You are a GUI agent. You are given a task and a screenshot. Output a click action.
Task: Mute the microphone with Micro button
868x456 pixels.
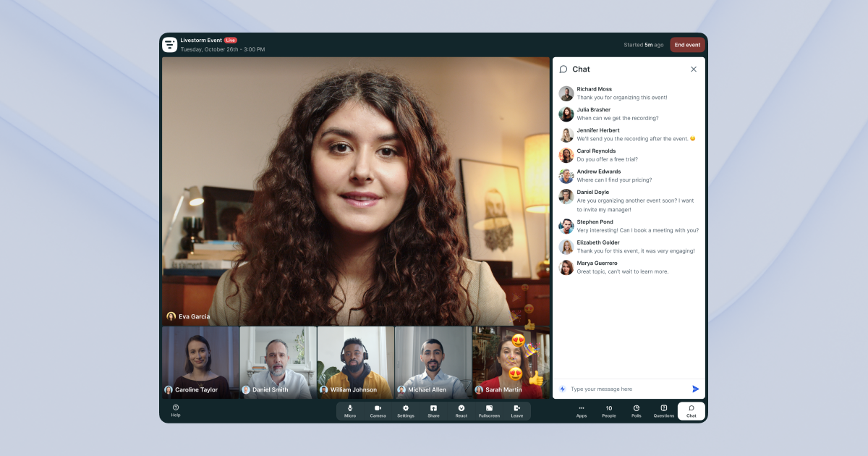(350, 411)
